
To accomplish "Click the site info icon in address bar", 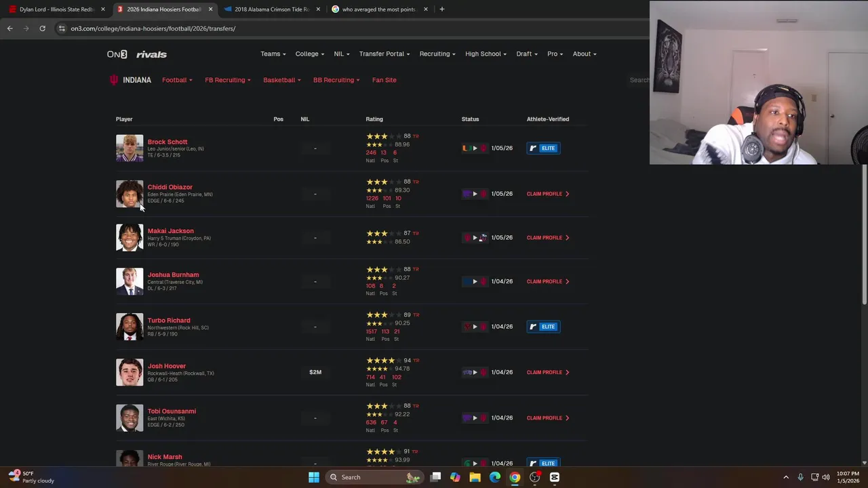I will click(62, 28).
